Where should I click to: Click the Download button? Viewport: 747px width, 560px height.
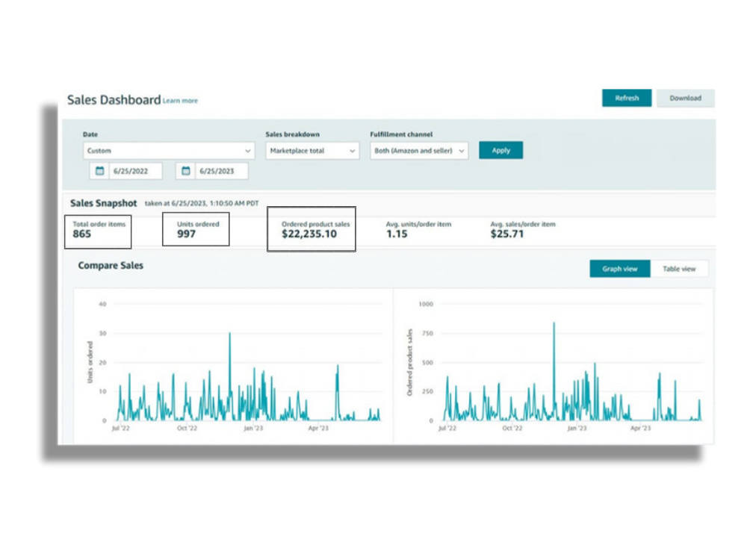coord(685,98)
